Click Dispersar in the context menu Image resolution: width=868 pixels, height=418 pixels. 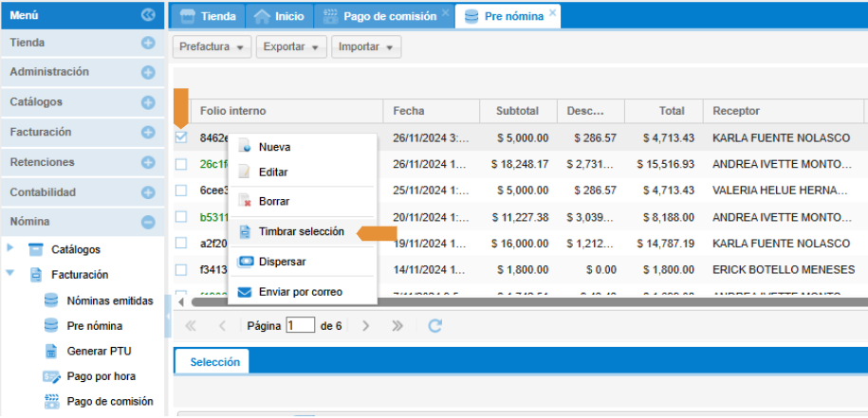click(x=282, y=262)
